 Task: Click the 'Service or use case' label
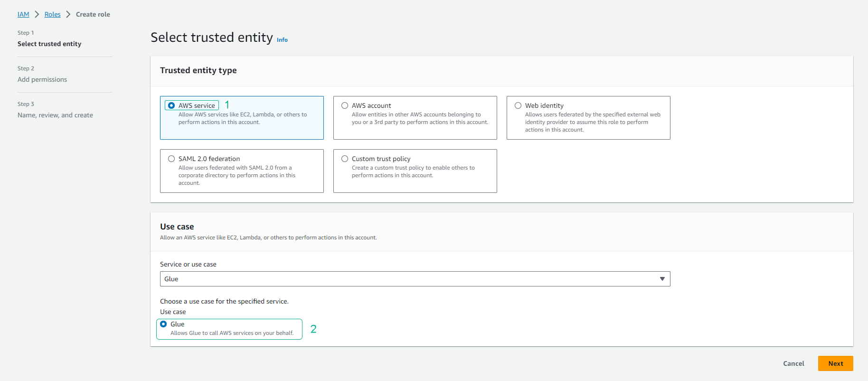188,264
